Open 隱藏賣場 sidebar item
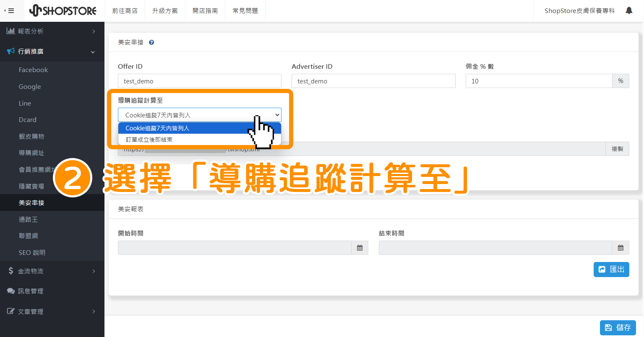 coord(31,186)
